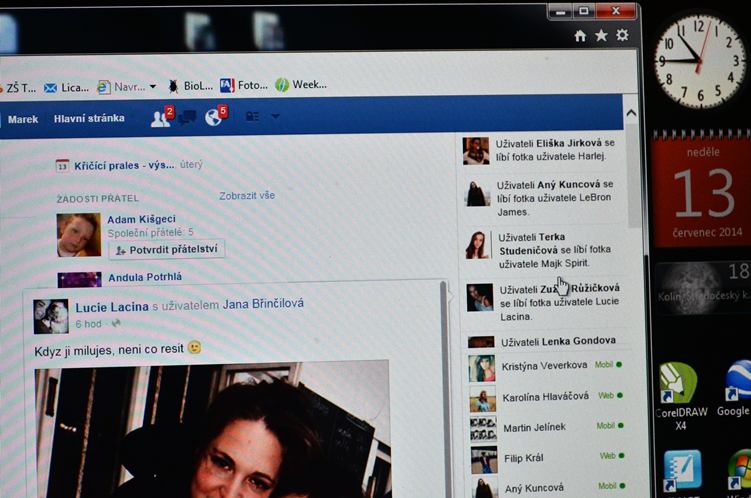This screenshot has height=498, width=751.
Task: Open the browser Home icon
Action: tap(580, 36)
